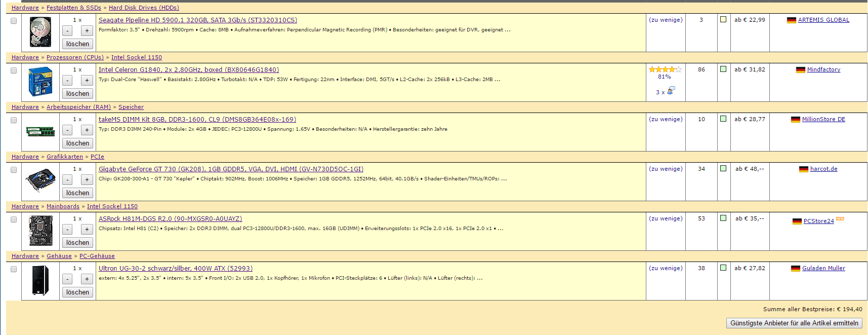Image resolution: width=868 pixels, height=335 pixels.
Task: Visit the Mindfactory shop link
Action: pyautogui.click(x=823, y=70)
